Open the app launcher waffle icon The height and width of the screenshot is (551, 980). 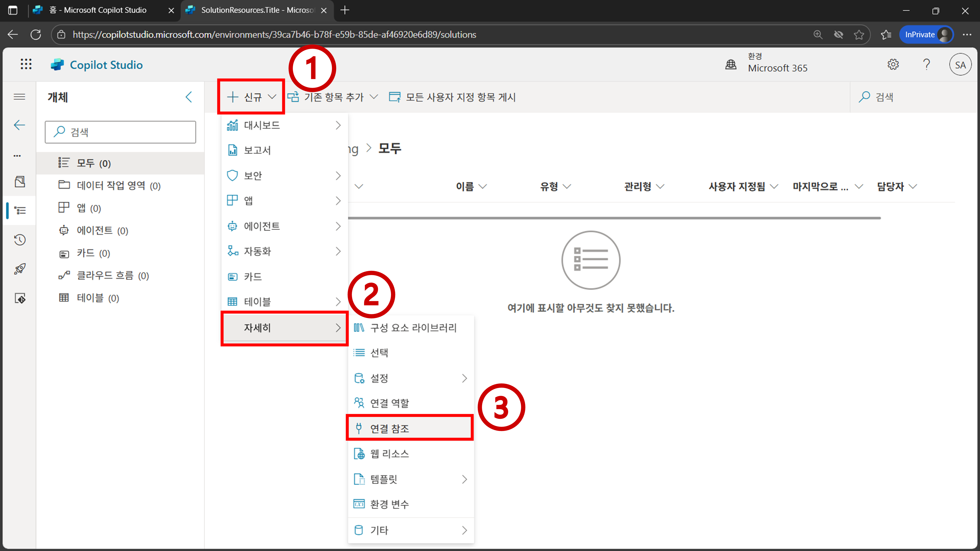(26, 64)
